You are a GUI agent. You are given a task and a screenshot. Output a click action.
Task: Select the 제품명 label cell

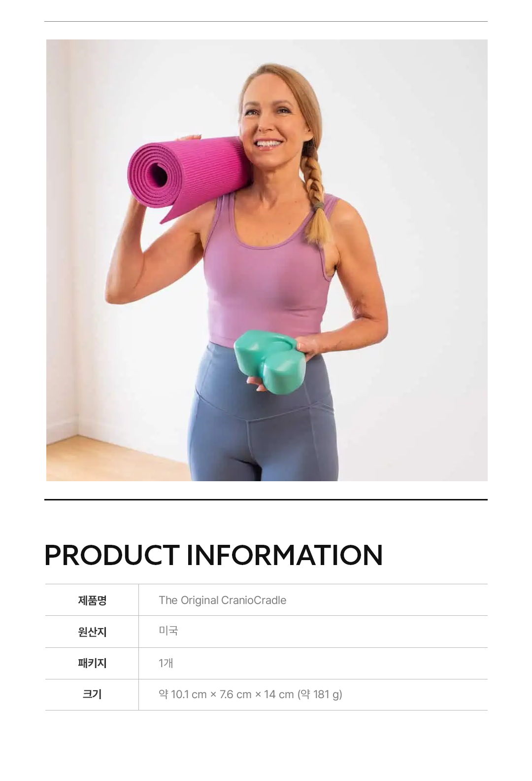tap(92, 600)
